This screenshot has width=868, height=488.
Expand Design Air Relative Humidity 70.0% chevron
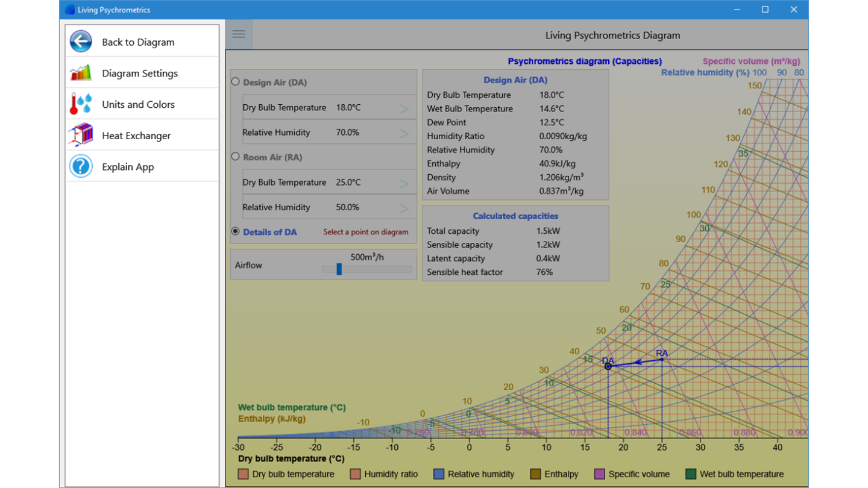pos(404,133)
